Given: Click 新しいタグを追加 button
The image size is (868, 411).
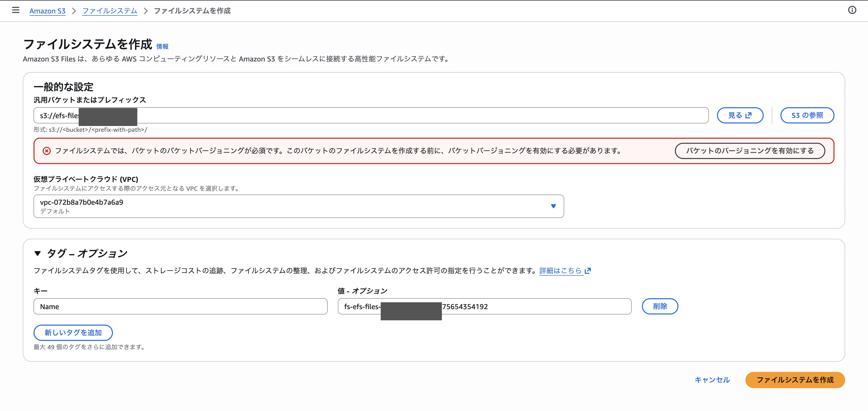Looking at the screenshot, I should point(73,333).
